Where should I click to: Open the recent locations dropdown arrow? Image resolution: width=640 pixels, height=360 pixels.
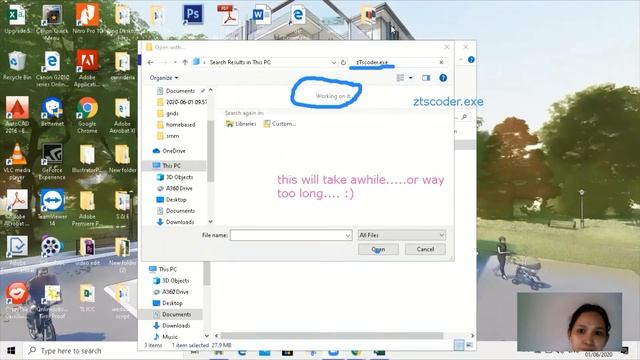(175, 62)
